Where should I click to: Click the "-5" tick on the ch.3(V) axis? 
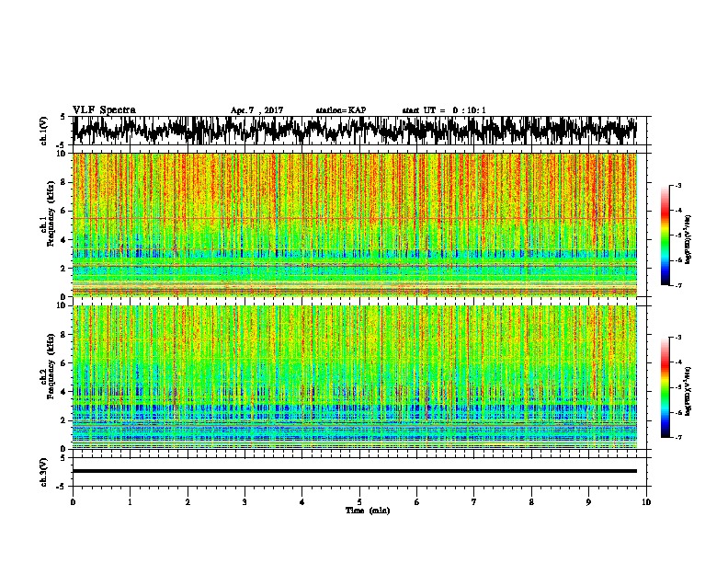point(62,487)
